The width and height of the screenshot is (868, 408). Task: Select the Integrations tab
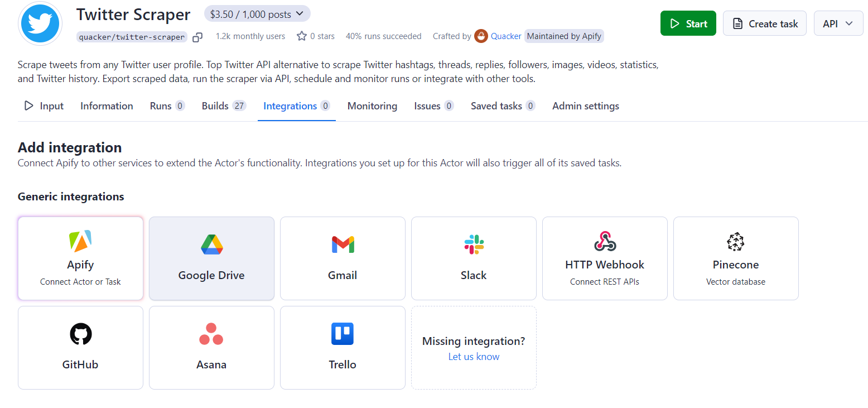(297, 106)
